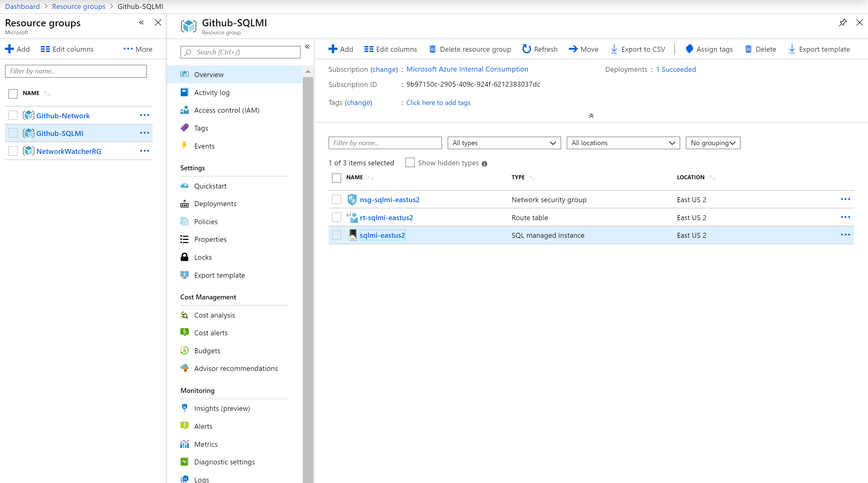Select the rt-sqlmi-eastus2 checkbox
Screen dimensions: 868x483
pyautogui.click(x=336, y=217)
